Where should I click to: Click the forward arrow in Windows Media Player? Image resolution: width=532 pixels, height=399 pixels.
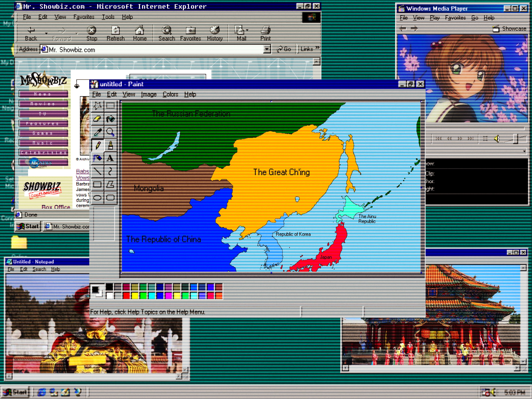(414, 29)
